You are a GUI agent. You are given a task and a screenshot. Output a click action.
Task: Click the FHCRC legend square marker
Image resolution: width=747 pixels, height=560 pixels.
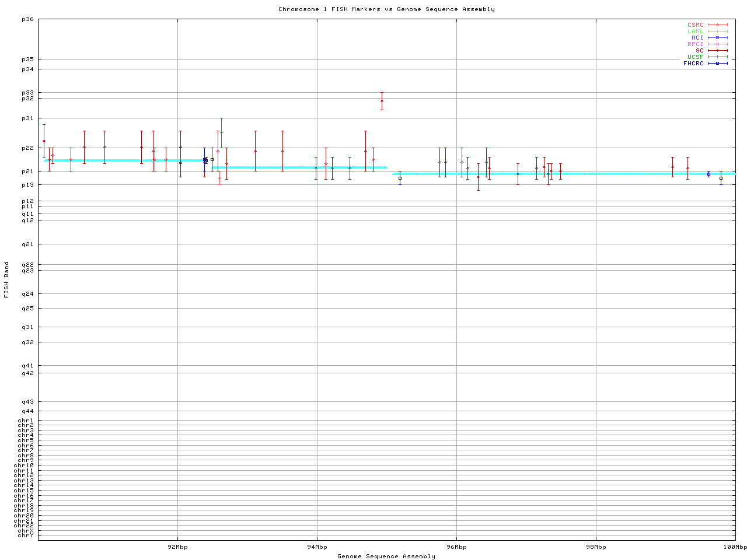point(717,64)
